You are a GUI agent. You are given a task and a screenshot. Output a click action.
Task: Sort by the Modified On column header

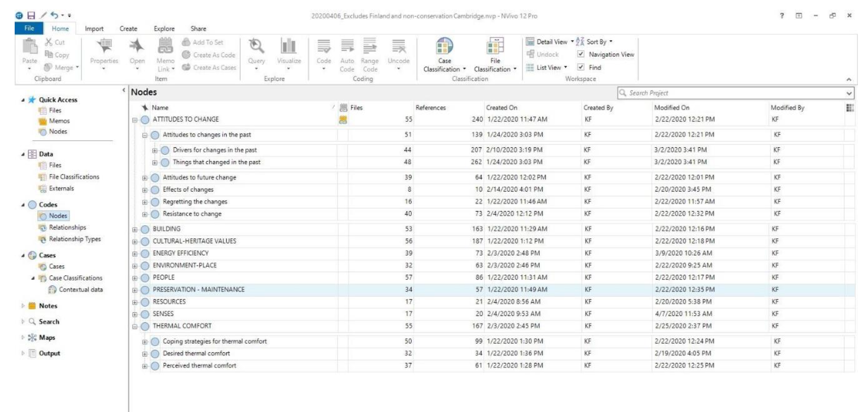672,108
